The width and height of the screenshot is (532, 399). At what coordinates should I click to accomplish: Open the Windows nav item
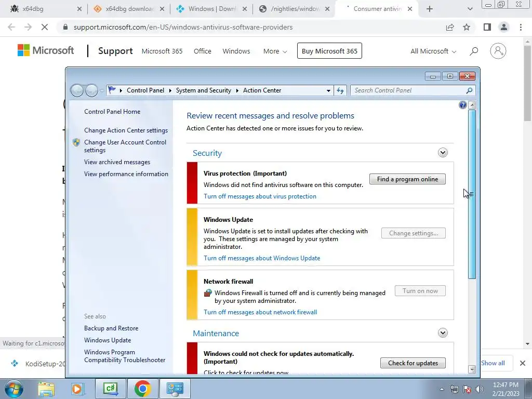[x=236, y=51]
